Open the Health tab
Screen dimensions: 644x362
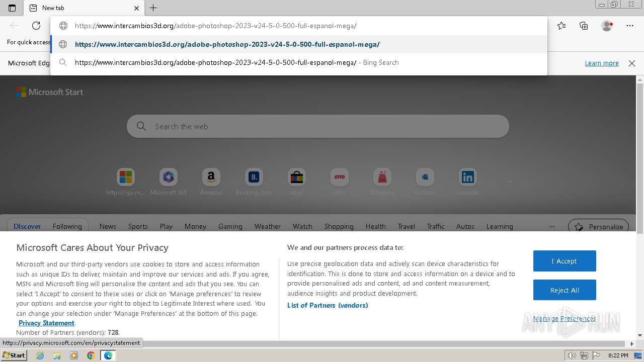376,226
